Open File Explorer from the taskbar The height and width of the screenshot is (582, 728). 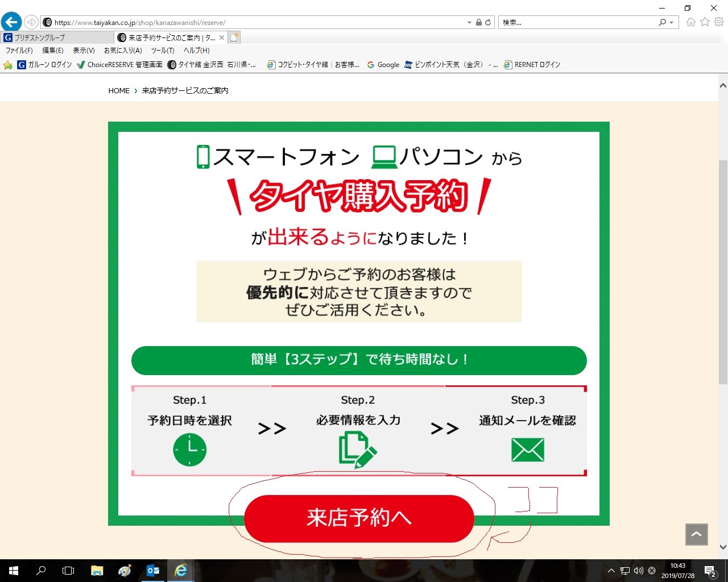pyautogui.click(x=97, y=571)
